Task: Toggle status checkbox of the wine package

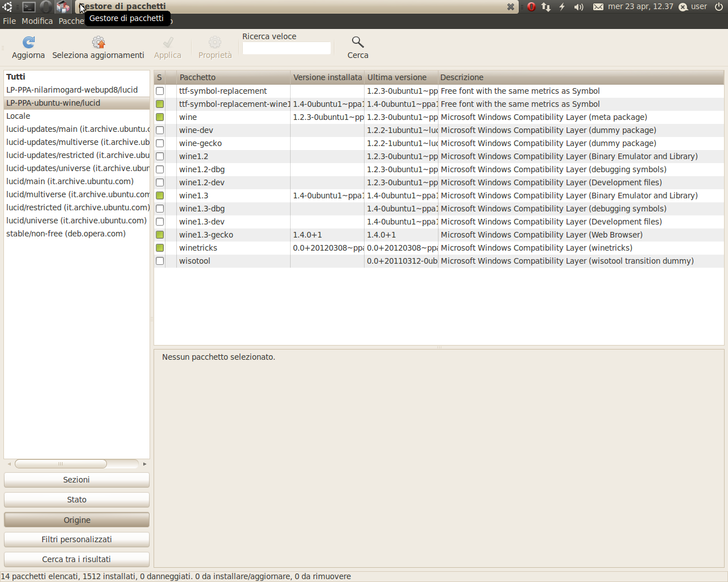Action: click(x=160, y=117)
